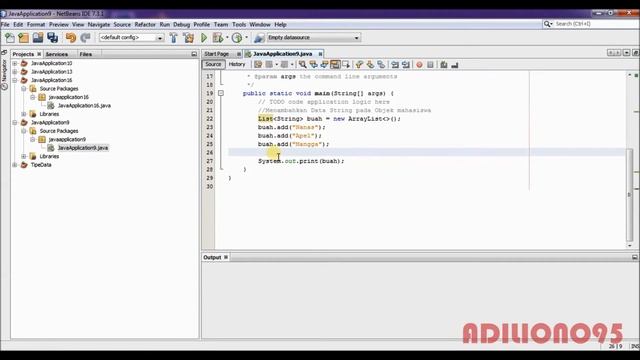Open the Tools menu
Screen dimensions: 640x360
pyautogui.click(x=239, y=24)
